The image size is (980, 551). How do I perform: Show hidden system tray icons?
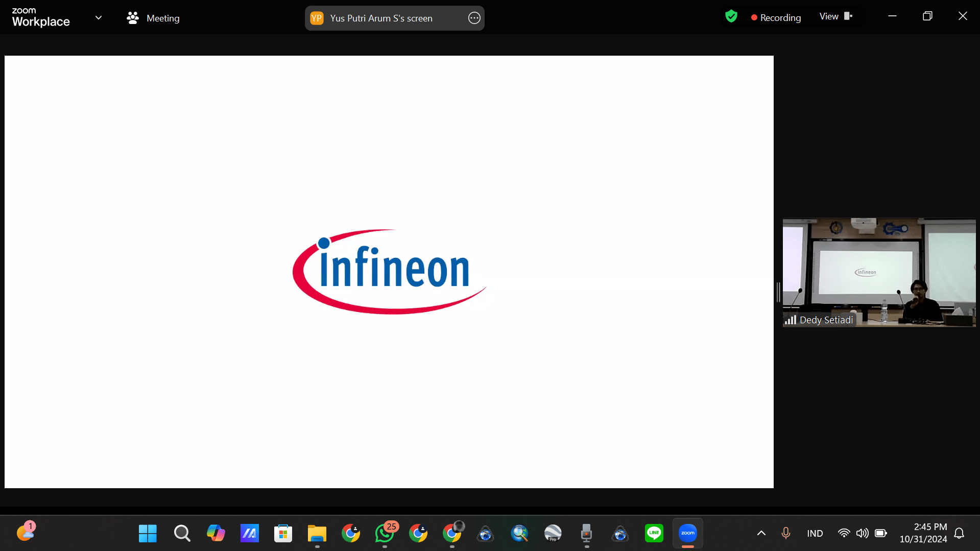coord(761,533)
